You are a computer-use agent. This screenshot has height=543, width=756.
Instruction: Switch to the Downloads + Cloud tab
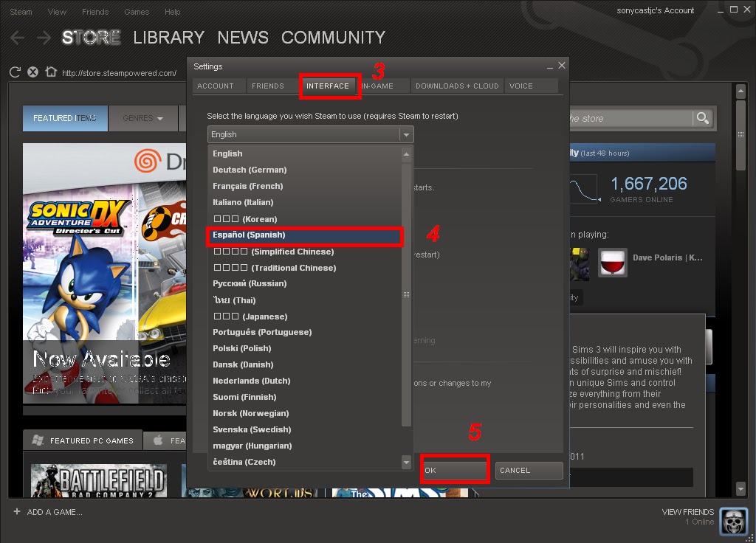[x=457, y=86]
